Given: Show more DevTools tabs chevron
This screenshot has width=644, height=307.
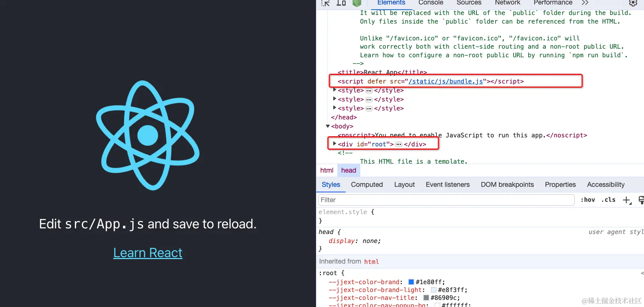Looking at the screenshot, I should [x=585, y=3].
